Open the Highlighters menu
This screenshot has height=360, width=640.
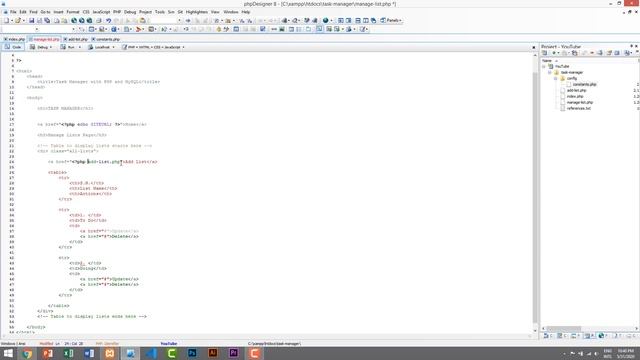coord(197,12)
